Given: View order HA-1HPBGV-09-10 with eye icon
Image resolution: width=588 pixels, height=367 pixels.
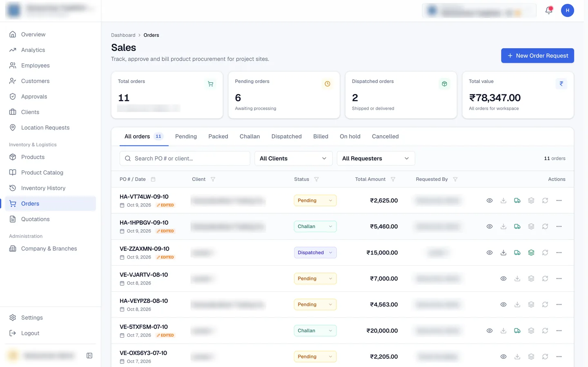Looking at the screenshot, I should click(490, 226).
